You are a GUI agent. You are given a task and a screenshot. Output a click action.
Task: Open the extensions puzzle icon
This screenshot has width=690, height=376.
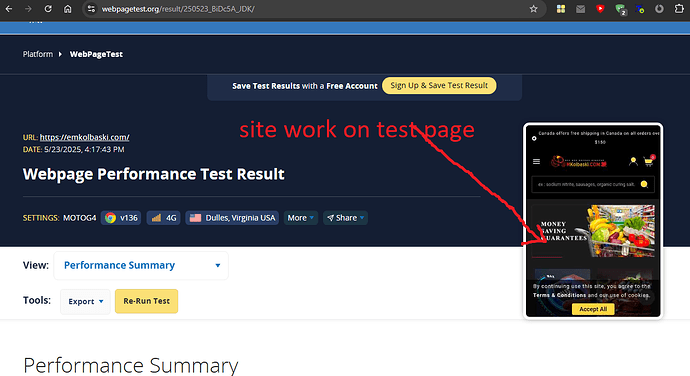679,9
